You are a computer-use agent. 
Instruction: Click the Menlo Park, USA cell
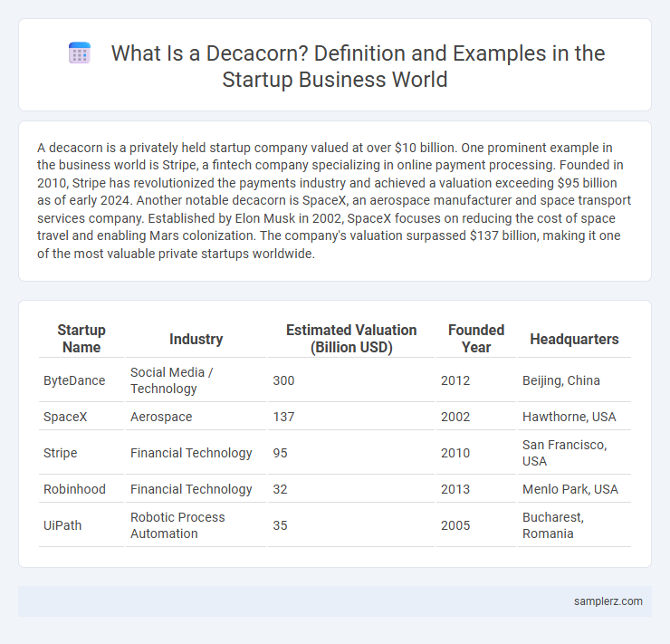pos(574,489)
